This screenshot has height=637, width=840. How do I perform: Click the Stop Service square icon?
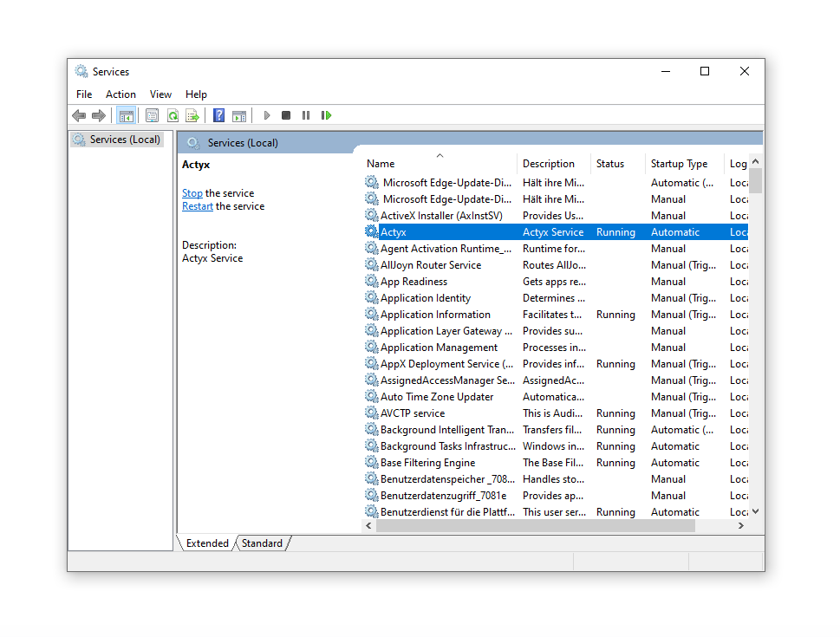pyautogui.click(x=286, y=115)
